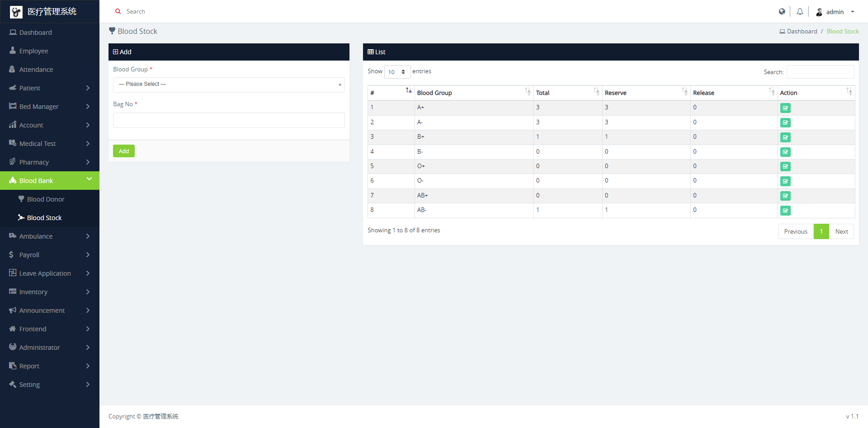Go to the Next page
Image resolution: width=868 pixels, height=428 pixels.
[841, 231]
